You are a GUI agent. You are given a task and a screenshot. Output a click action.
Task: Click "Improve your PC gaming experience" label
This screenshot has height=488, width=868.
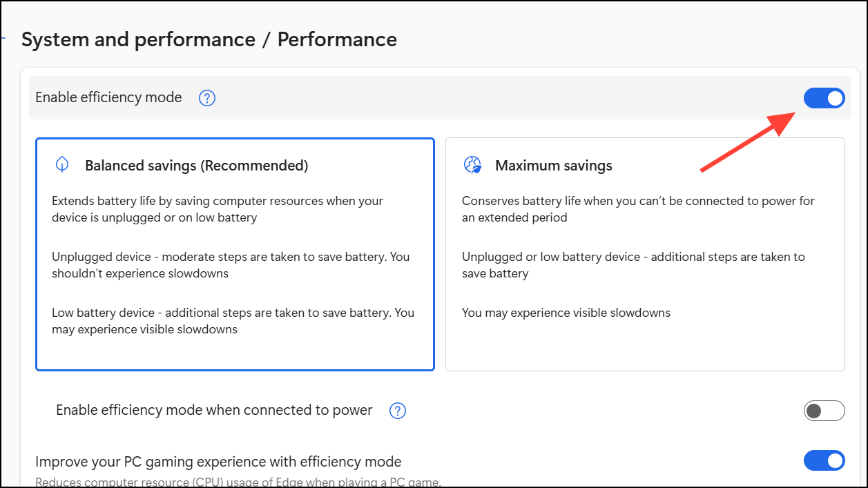[218, 462]
